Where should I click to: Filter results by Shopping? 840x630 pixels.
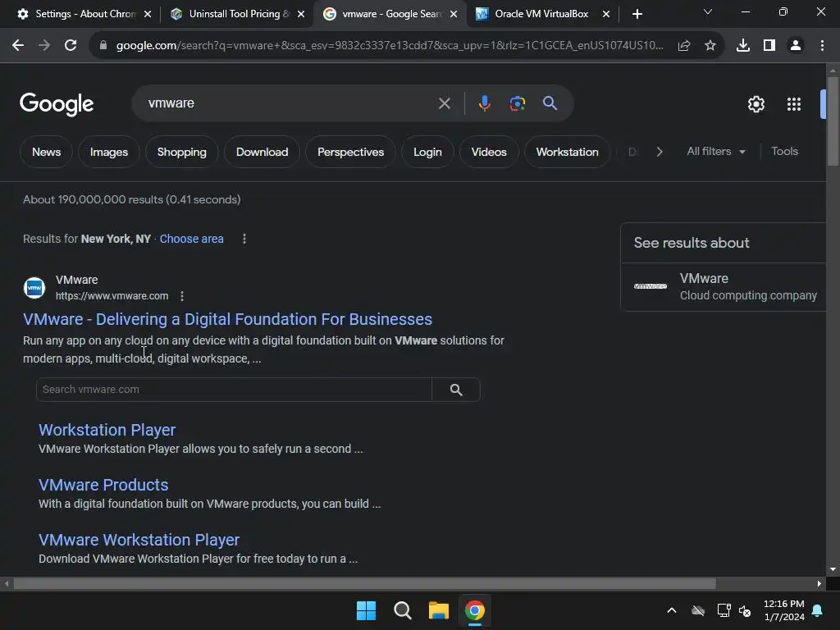181,152
